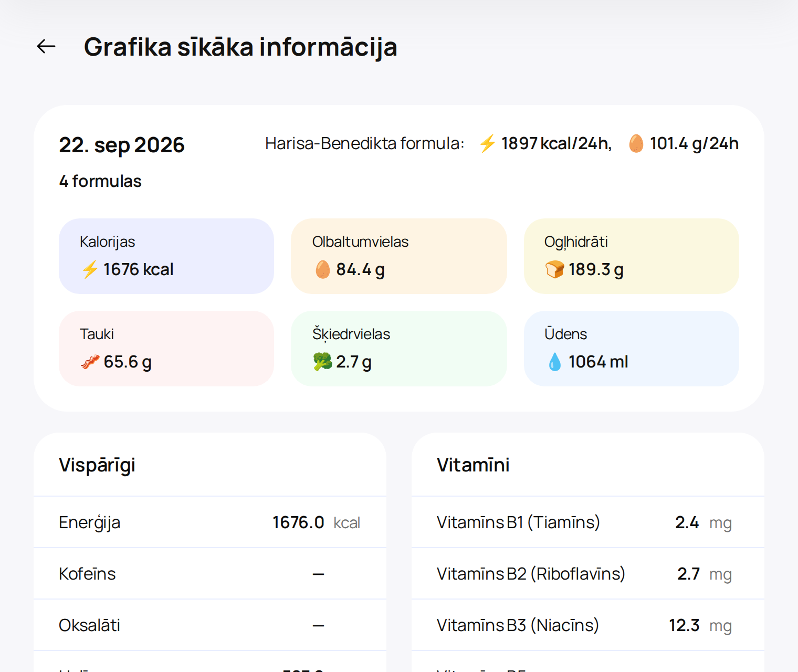
Task: Click the page title Grafika sīkāka informācija
Action: tap(240, 47)
